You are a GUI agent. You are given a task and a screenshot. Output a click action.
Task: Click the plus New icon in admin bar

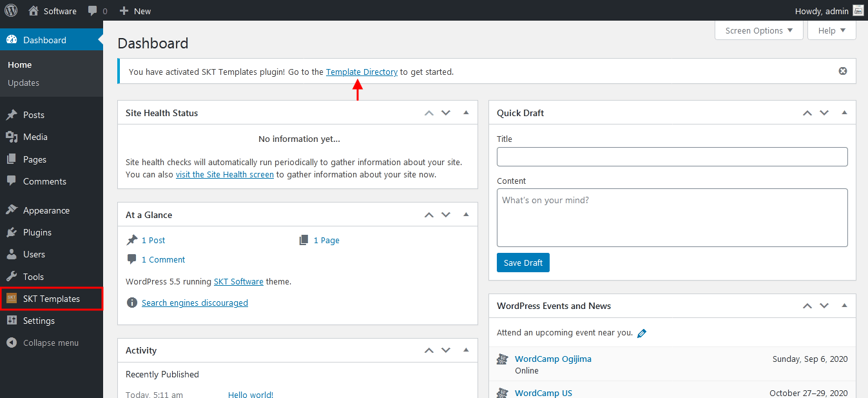tap(124, 10)
